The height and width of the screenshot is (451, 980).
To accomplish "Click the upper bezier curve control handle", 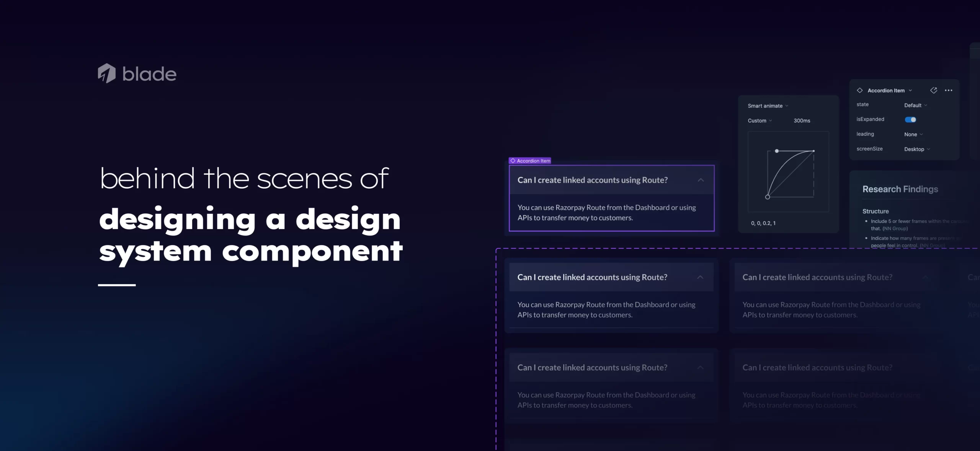I will [x=777, y=151].
